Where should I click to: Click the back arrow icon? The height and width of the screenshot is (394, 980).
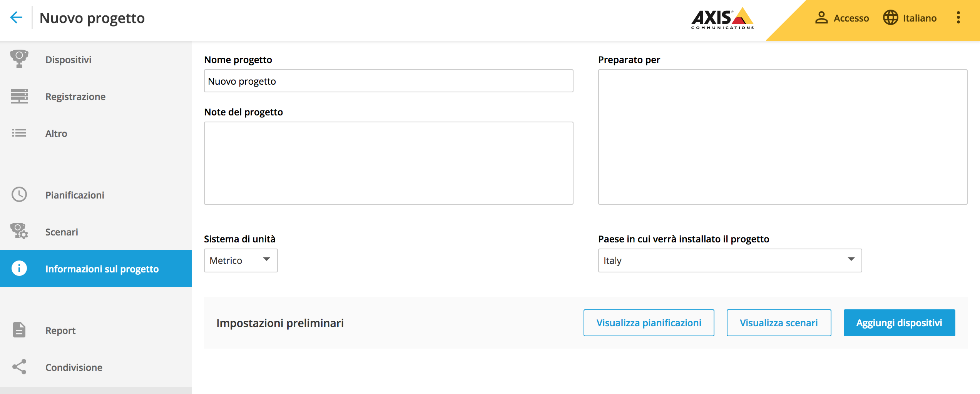point(16,18)
